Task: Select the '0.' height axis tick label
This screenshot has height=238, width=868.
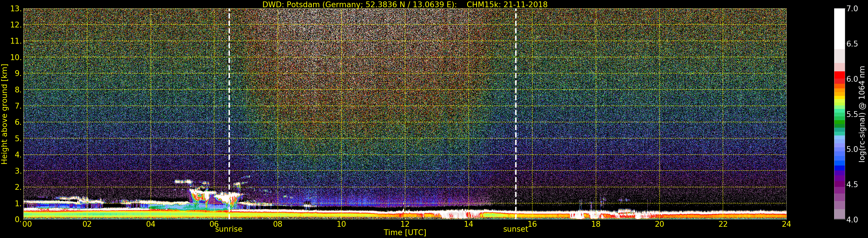Action: [18, 219]
